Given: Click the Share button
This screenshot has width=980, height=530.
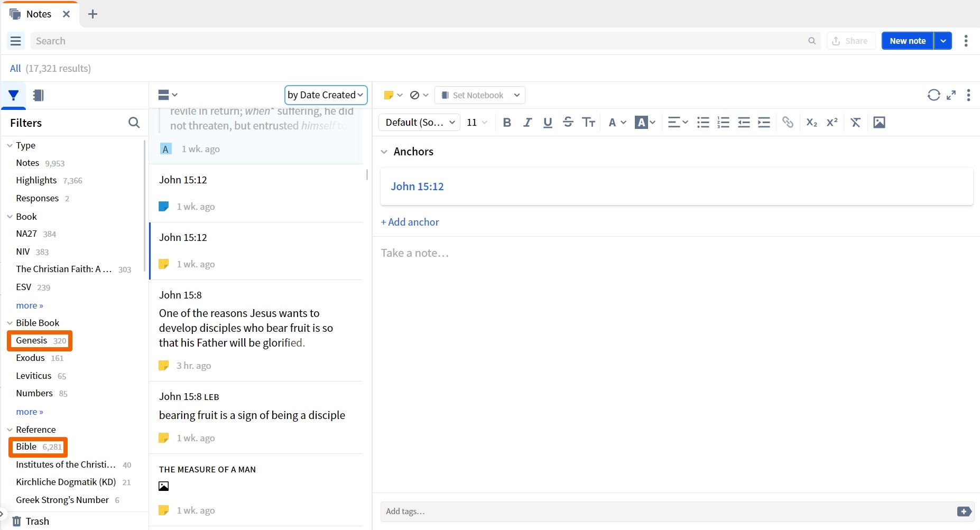Looking at the screenshot, I should coord(850,41).
